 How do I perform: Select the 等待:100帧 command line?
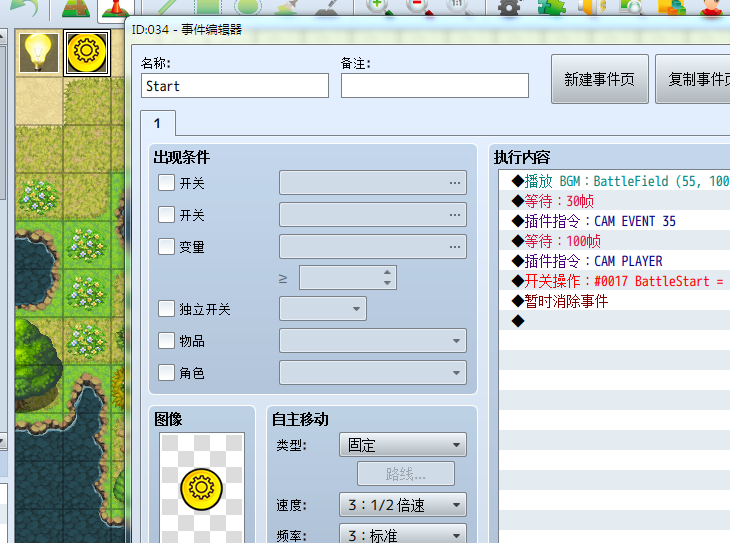[x=615, y=241]
